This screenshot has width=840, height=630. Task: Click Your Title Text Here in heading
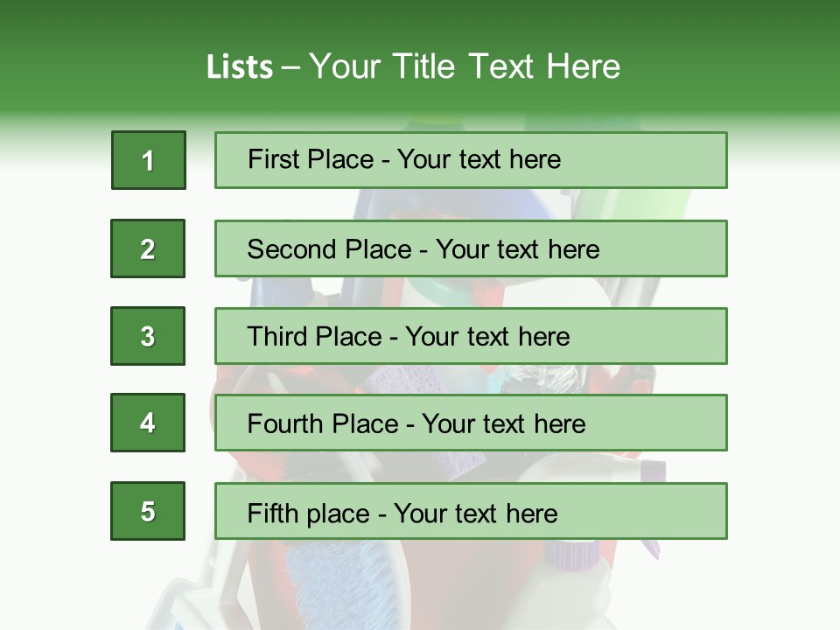pyautogui.click(x=465, y=67)
